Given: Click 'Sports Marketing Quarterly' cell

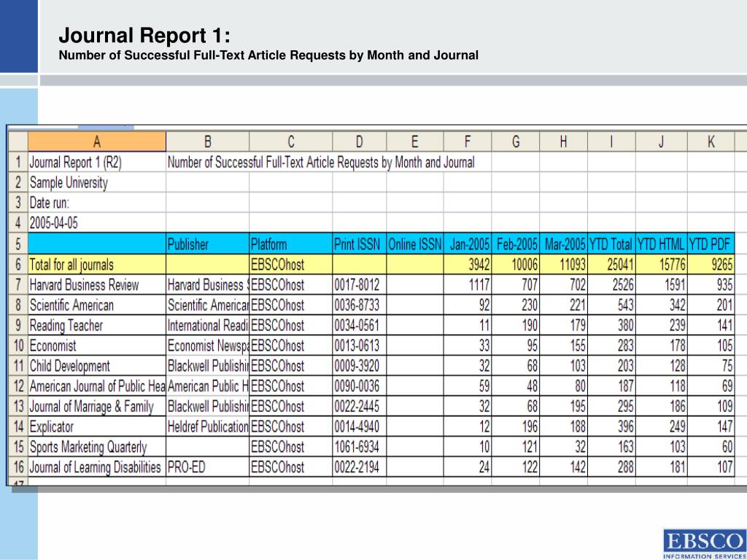Looking at the screenshot, I should pos(97,447).
